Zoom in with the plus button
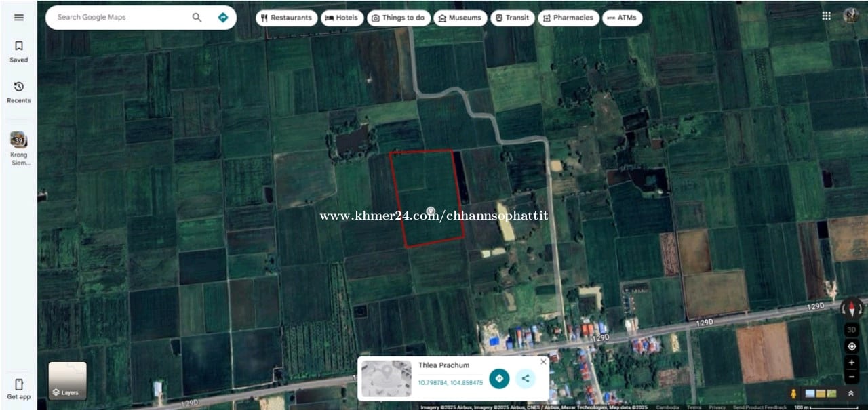868x410 pixels. point(852,363)
